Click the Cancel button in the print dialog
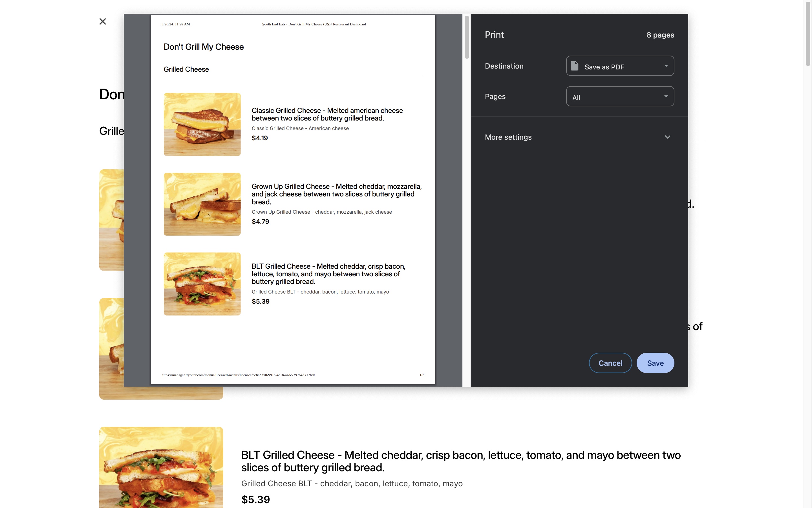Viewport: 812px width, 508px height. (x=610, y=363)
